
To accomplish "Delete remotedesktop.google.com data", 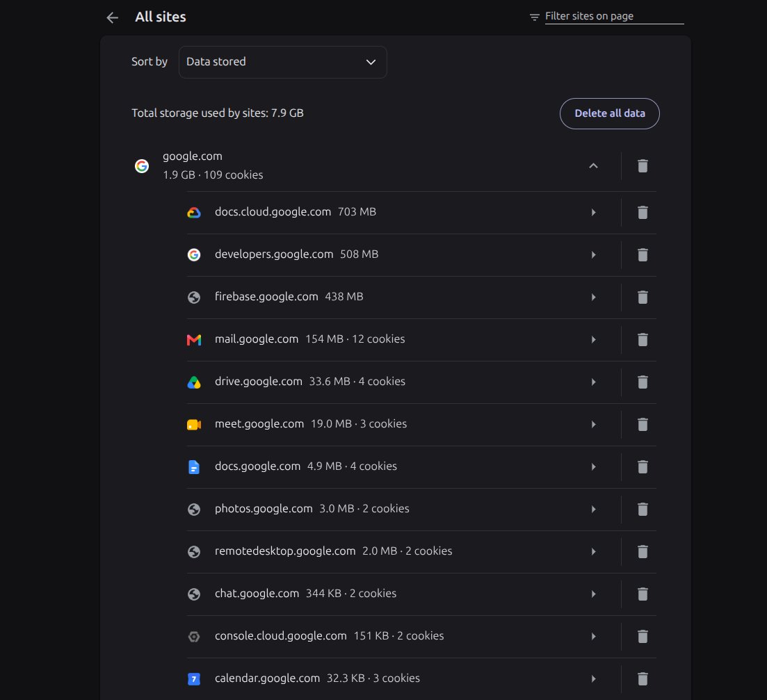I will pos(643,551).
